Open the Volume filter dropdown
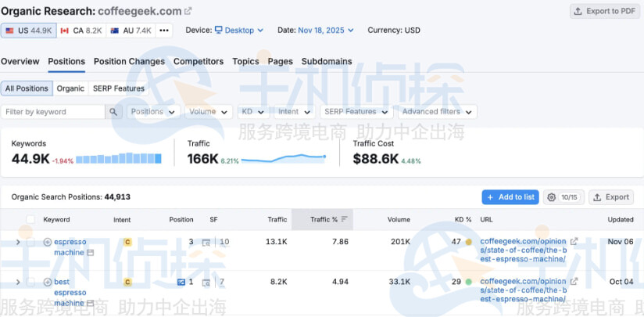This screenshot has width=644, height=317. (x=208, y=112)
